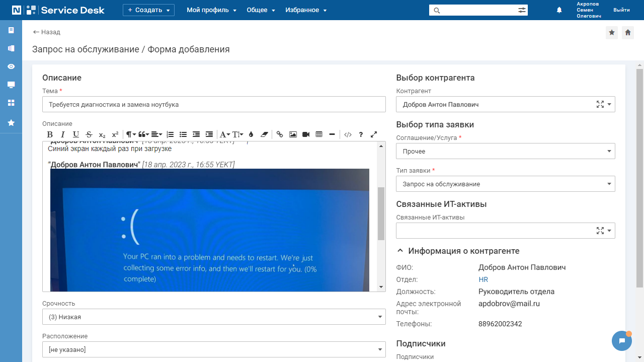Open editor help question mark

[x=361, y=134]
